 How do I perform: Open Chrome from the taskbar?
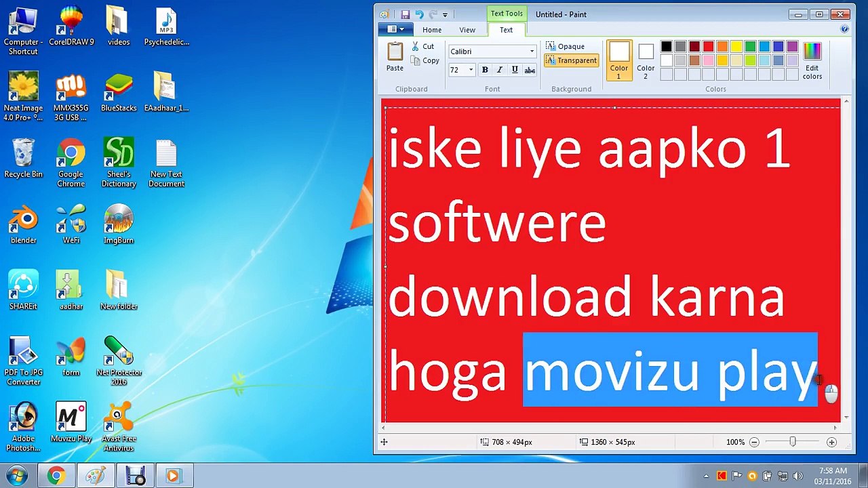56,476
